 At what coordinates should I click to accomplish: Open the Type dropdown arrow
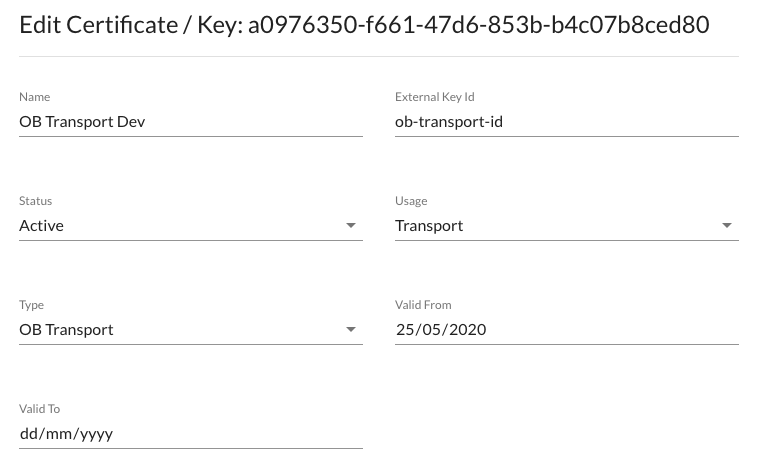(351, 330)
